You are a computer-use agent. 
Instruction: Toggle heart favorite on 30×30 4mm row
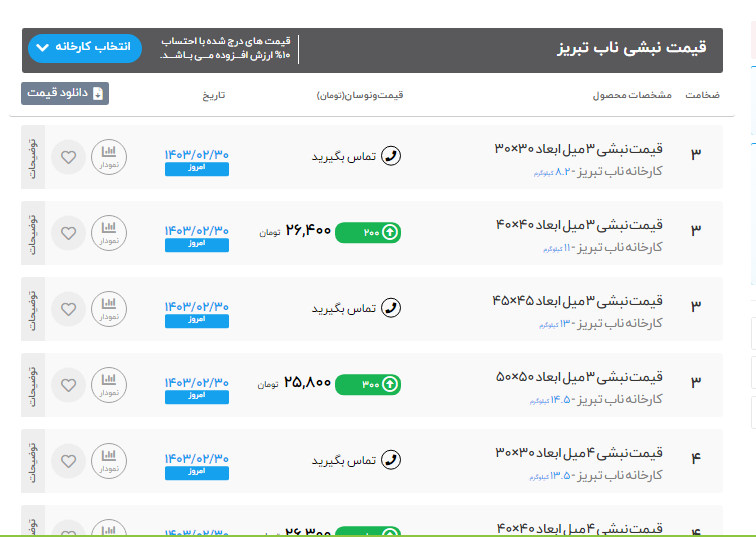pyautogui.click(x=68, y=460)
